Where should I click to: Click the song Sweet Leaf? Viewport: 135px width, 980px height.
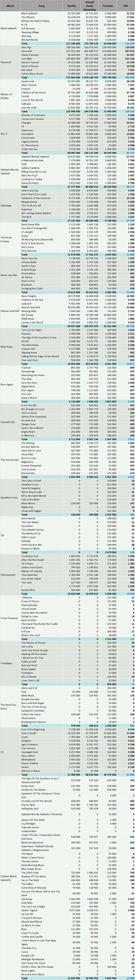[x=27, y=81]
